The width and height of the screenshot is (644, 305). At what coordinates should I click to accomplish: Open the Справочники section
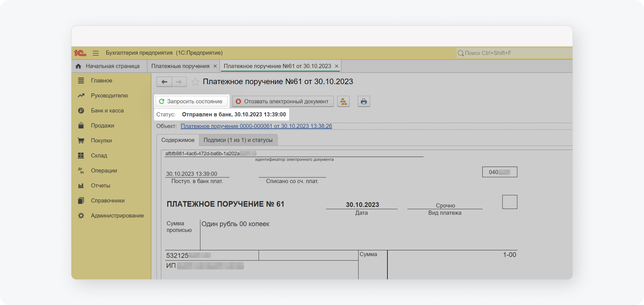click(108, 201)
